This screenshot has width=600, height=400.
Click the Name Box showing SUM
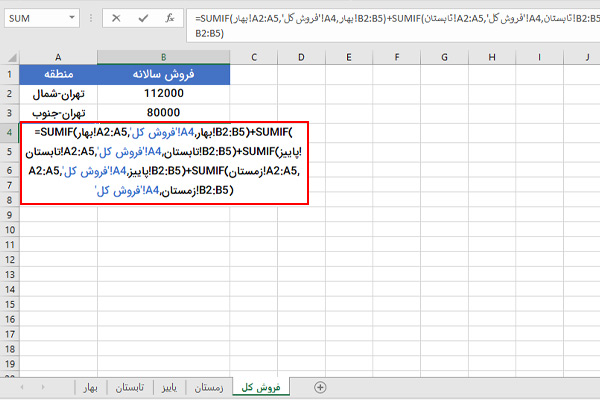coord(40,19)
